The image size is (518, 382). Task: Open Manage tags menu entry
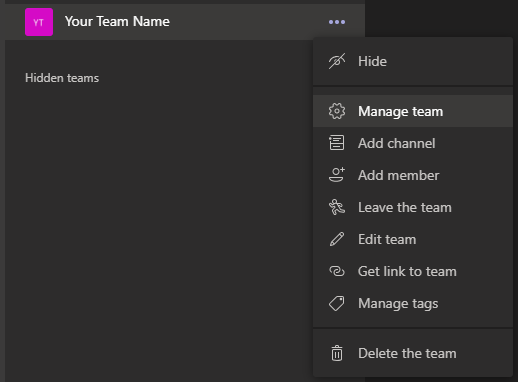click(x=413, y=303)
